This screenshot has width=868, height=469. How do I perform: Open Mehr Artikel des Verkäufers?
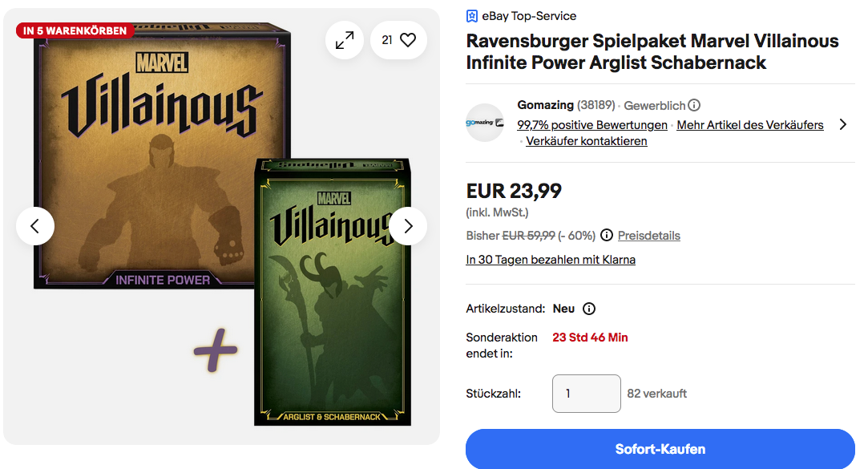coord(750,125)
